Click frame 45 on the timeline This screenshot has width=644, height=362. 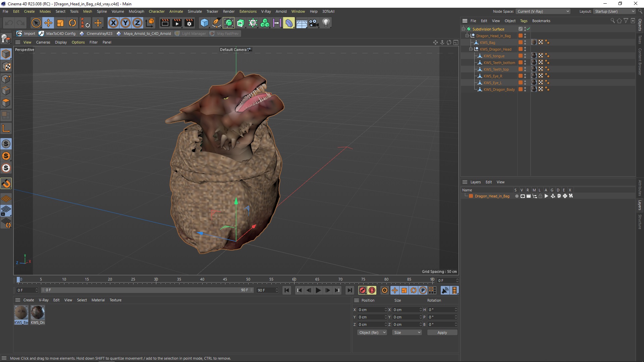coord(225,280)
